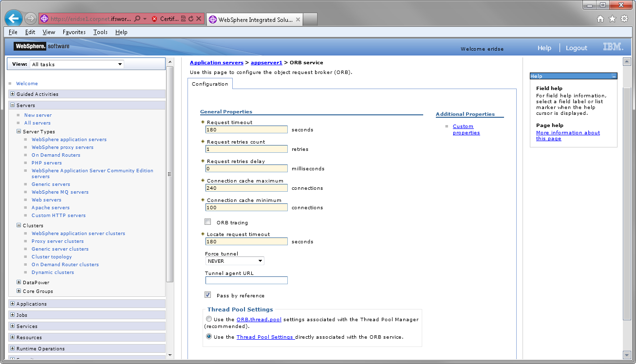The image size is (636, 364).
Task: Collapse the Server Types tree node
Action: (19, 131)
